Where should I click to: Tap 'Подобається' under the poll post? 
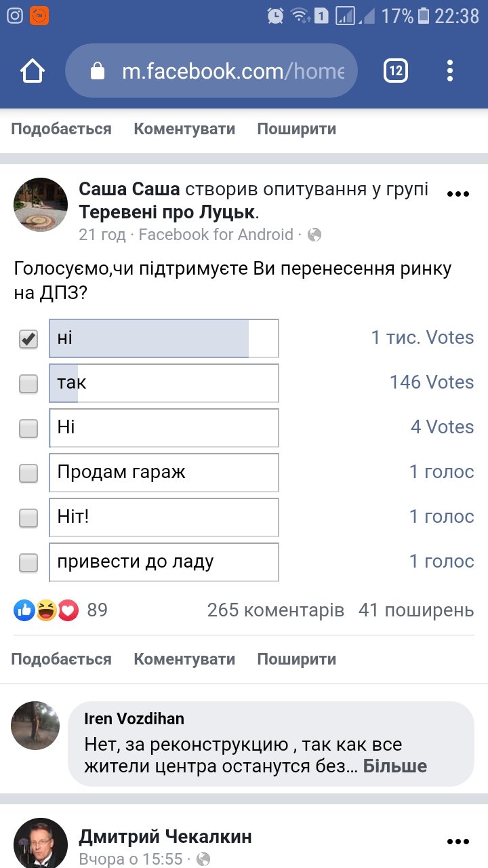pos(61,659)
